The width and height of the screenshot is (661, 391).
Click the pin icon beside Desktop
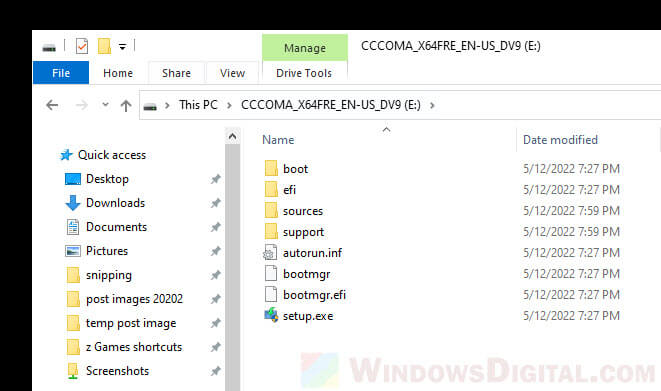point(215,179)
